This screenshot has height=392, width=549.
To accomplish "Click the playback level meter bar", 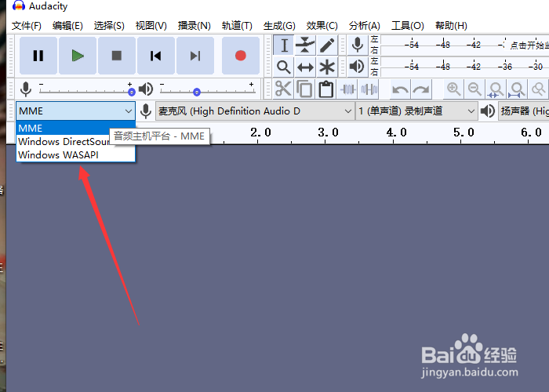I will click(x=465, y=67).
